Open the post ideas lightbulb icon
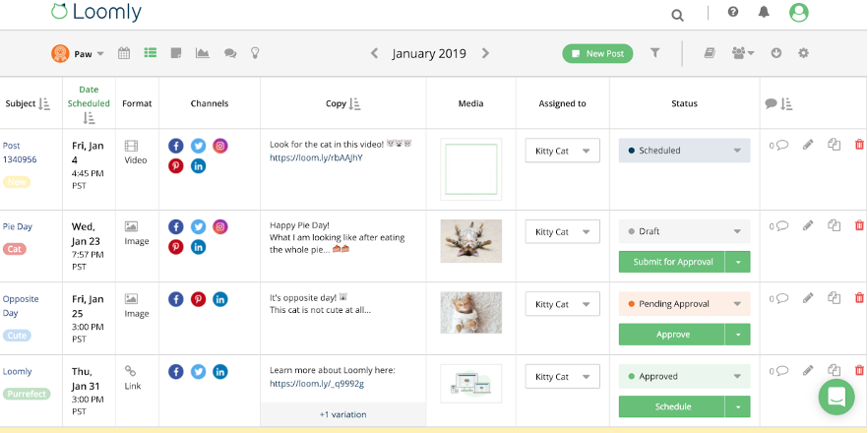Image resolution: width=868 pixels, height=433 pixels. (255, 53)
